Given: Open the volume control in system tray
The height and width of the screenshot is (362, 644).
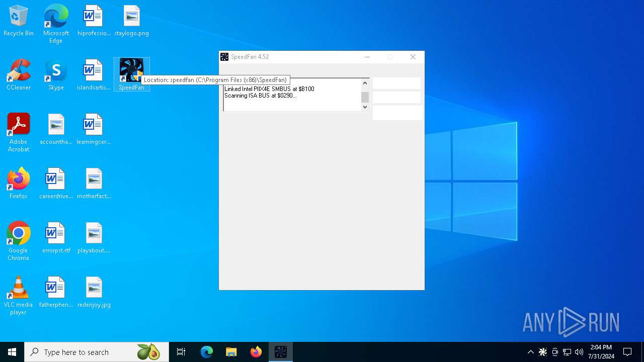Looking at the screenshot, I should (x=579, y=352).
